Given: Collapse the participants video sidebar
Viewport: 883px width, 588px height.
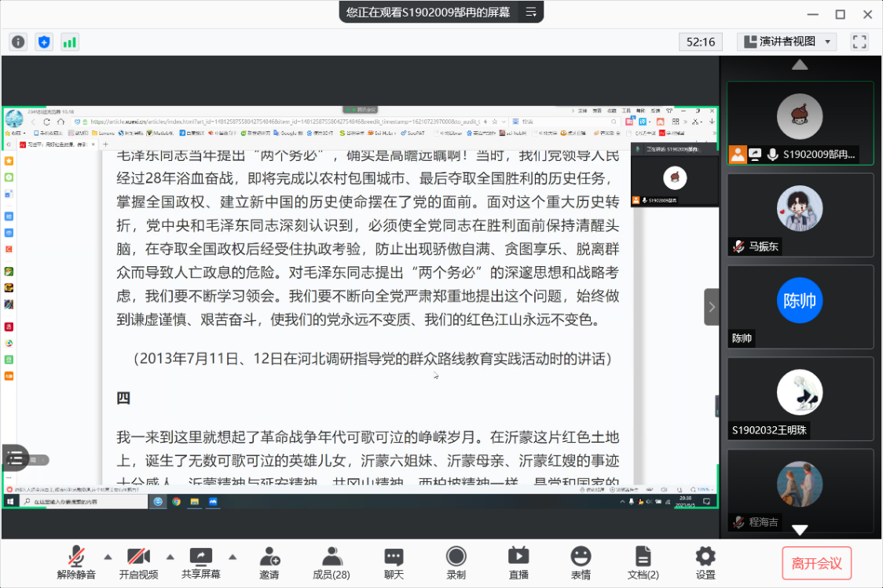Looking at the screenshot, I should (x=711, y=307).
